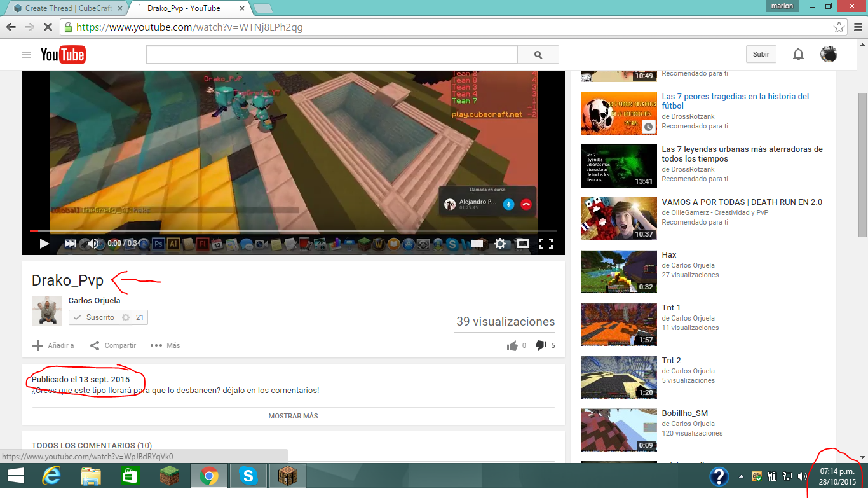Switch player to theater mode

pos(522,243)
